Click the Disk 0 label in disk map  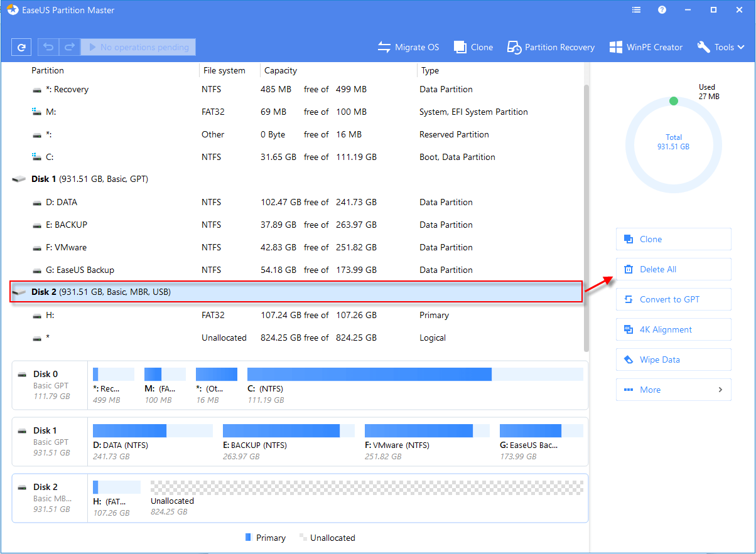(45, 374)
